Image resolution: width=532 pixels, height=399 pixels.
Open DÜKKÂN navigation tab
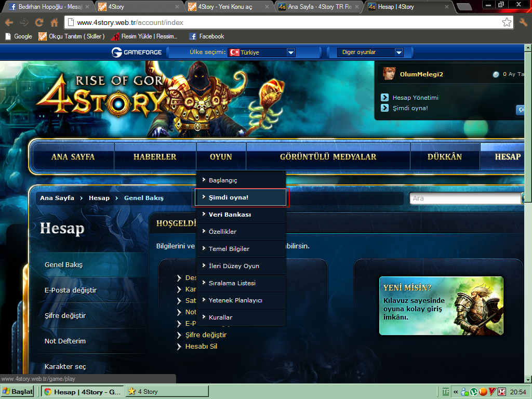pos(445,156)
